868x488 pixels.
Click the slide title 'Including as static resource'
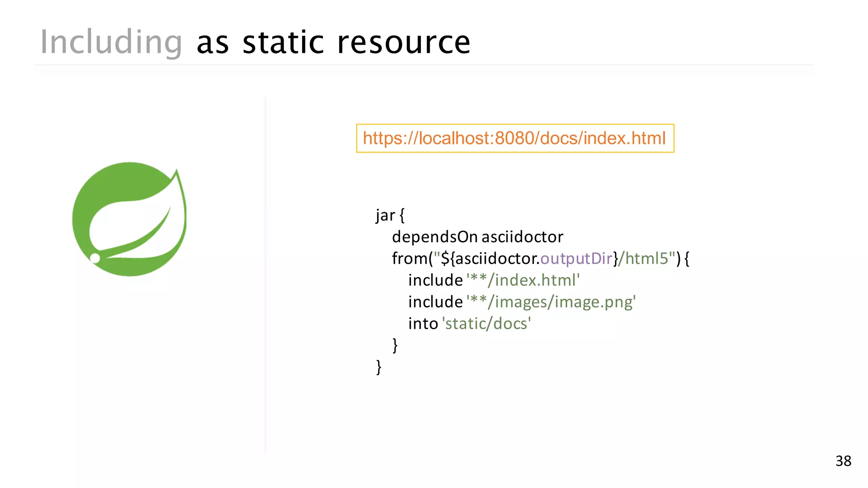tap(255, 42)
